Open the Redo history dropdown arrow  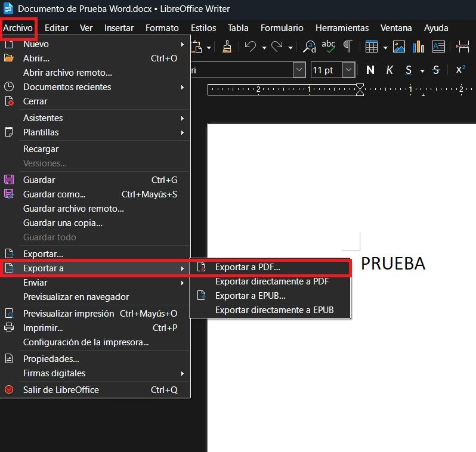[290, 48]
